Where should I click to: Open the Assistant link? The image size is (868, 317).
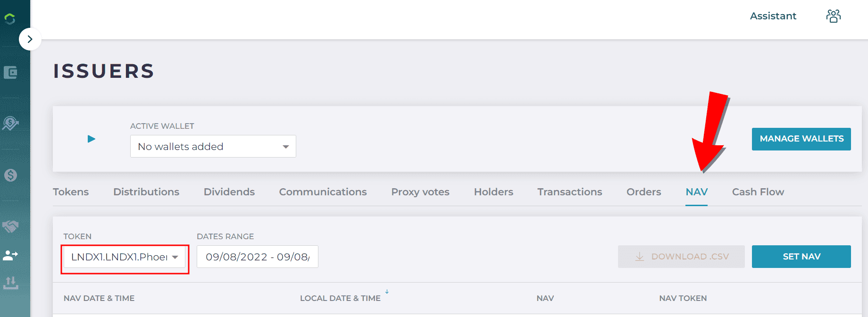coord(773,16)
